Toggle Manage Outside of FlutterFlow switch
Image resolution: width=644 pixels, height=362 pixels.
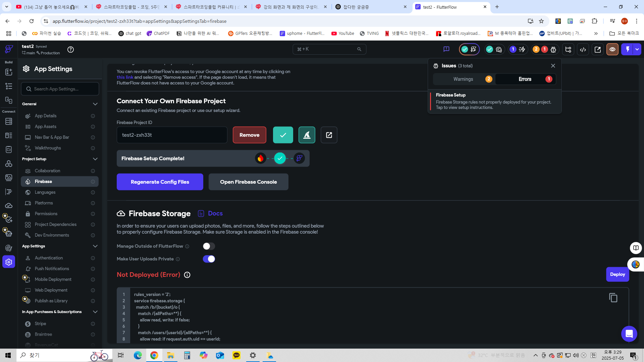click(209, 246)
